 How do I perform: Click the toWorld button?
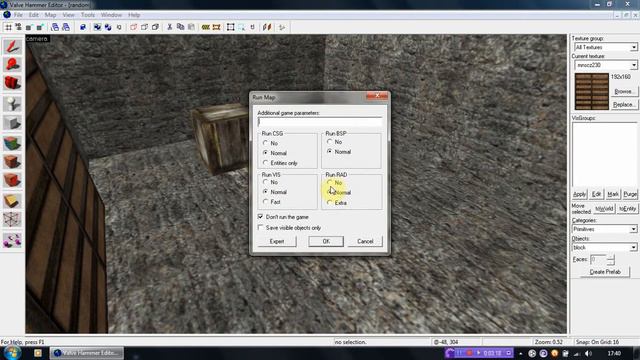[604, 209]
